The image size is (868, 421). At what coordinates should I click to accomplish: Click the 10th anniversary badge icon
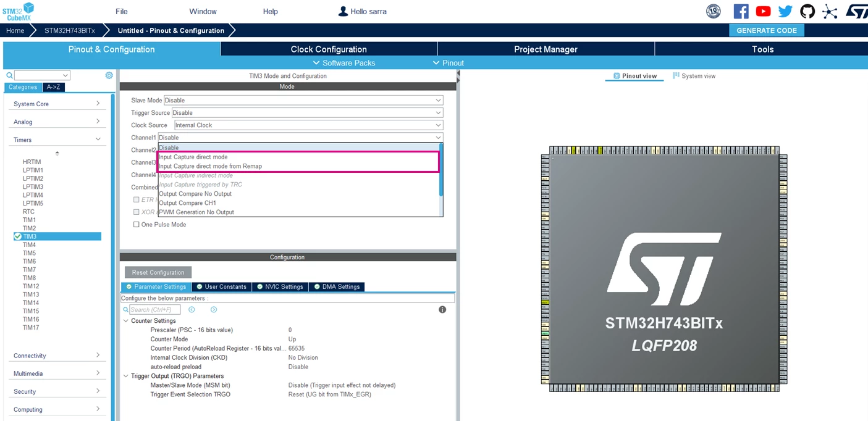click(x=714, y=11)
